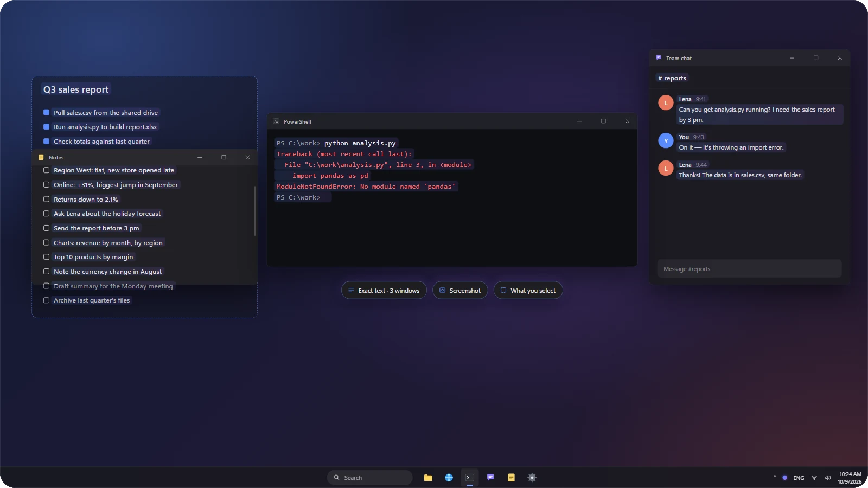This screenshot has width=868, height=488.
Task: Click the Notes app icon in title bar
Action: [x=41, y=157]
